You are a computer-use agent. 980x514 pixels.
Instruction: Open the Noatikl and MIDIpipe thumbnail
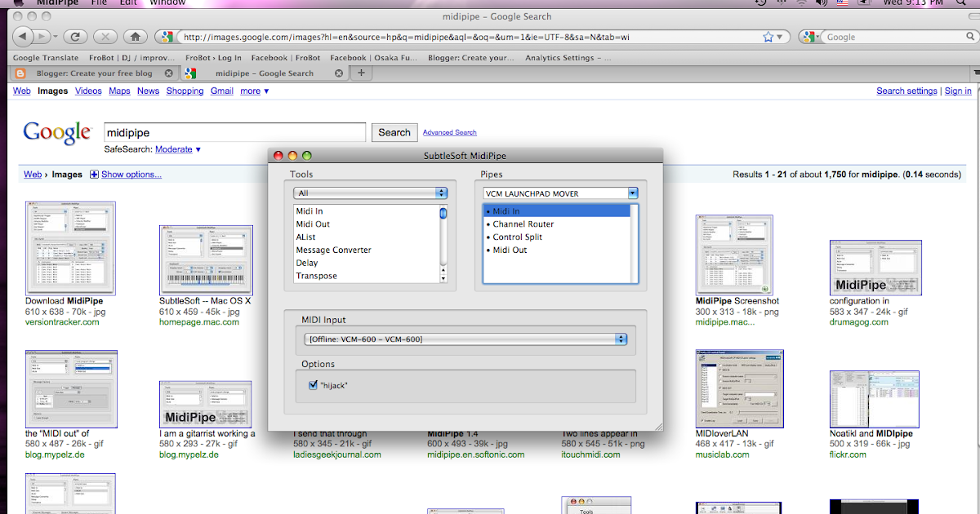tap(875, 400)
